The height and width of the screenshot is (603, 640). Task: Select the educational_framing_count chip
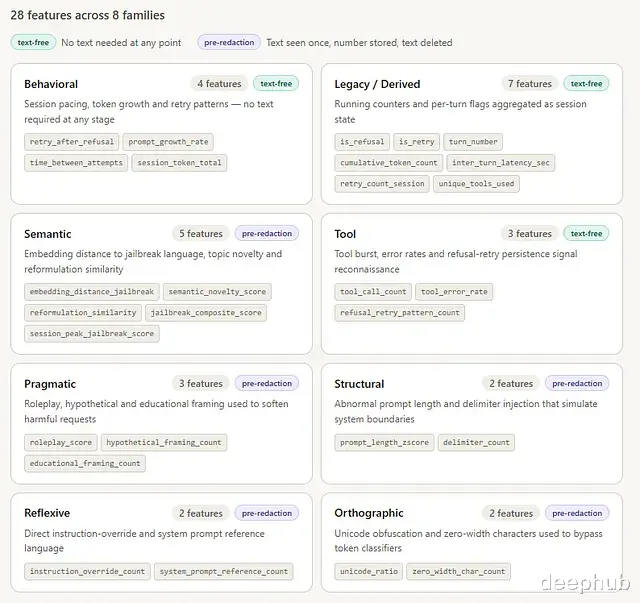(85, 463)
